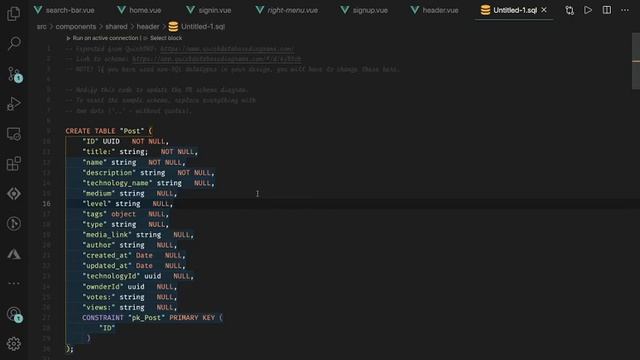Click line number 16 in the gutter

click(47, 204)
